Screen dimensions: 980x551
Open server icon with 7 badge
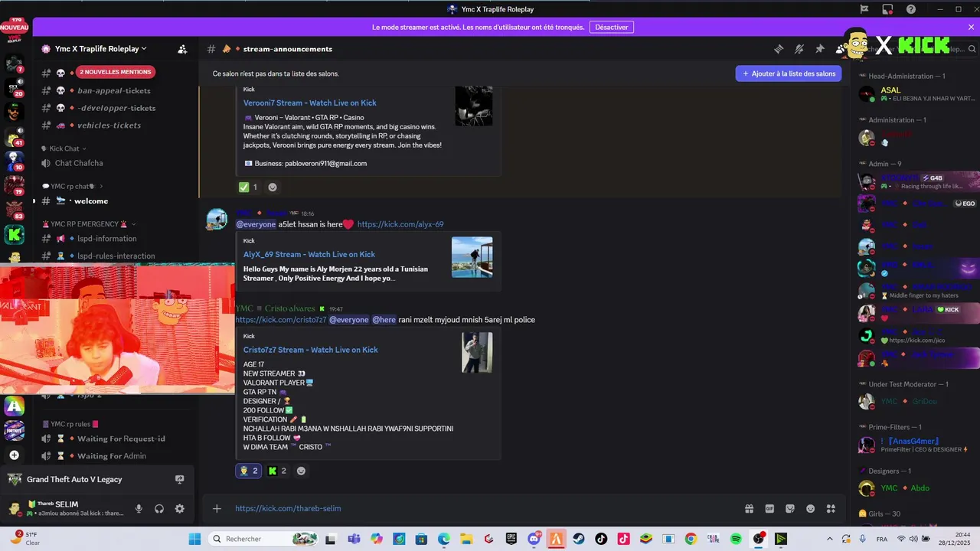tap(14, 64)
